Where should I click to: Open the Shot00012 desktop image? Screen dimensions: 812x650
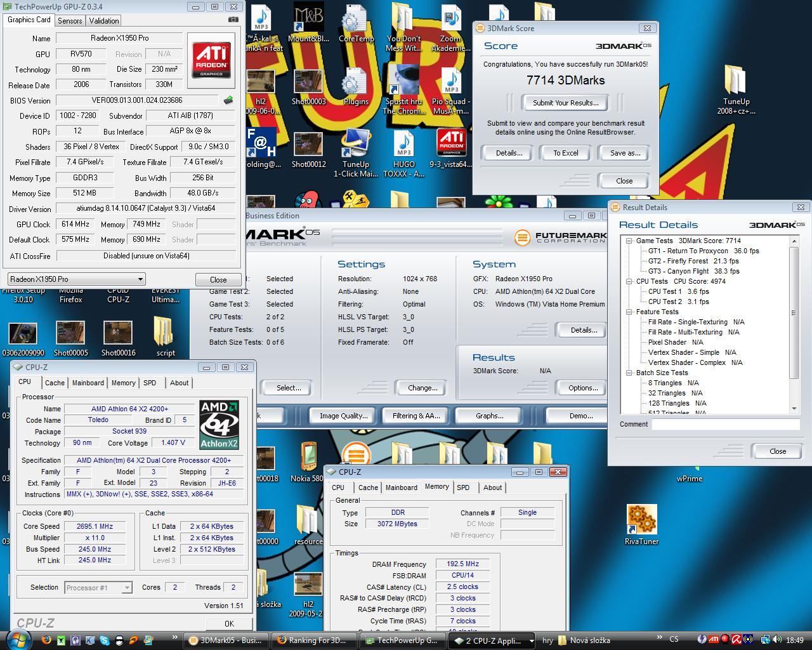click(308, 149)
